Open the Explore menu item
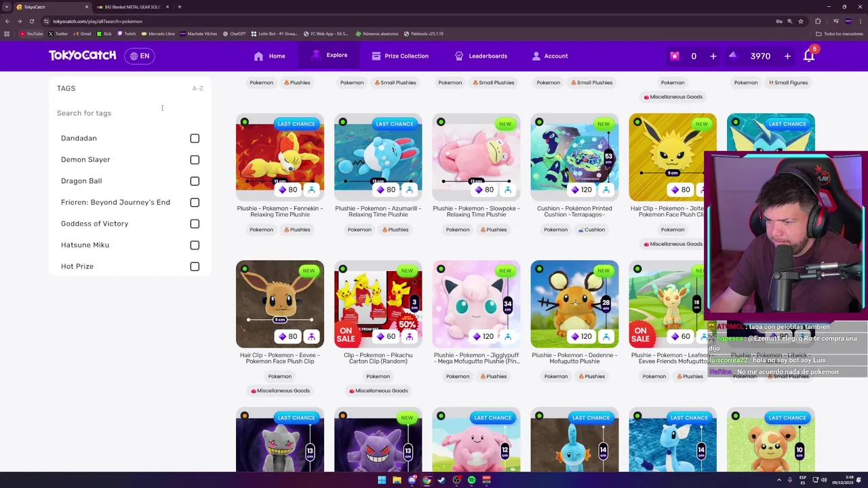This screenshot has height=488, width=868. [330, 56]
